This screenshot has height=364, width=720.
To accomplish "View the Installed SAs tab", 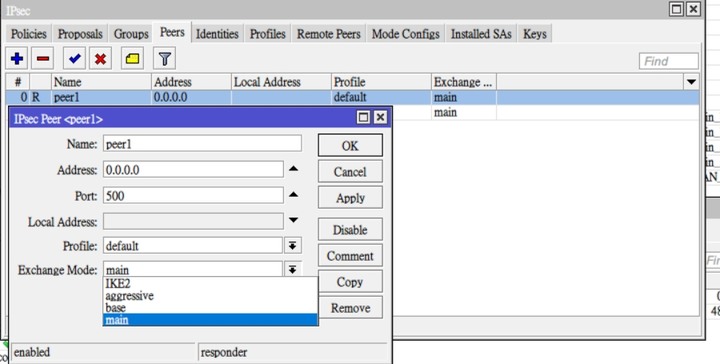I will pyautogui.click(x=481, y=34).
